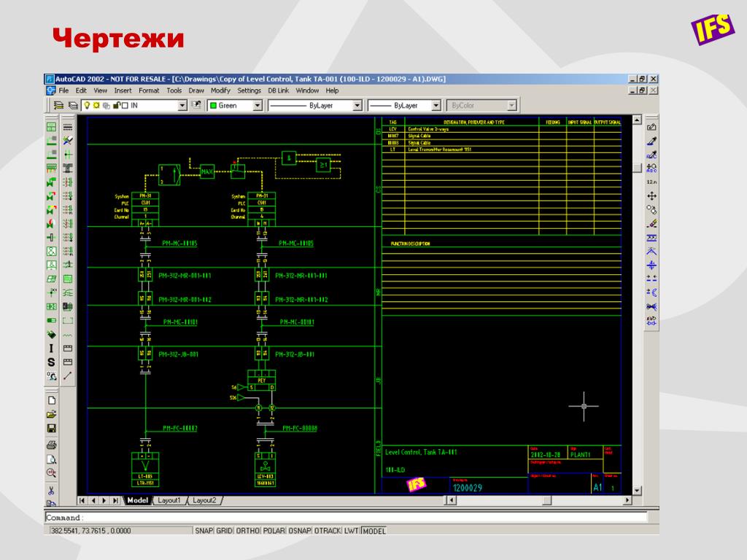This screenshot has height=560, width=747.
Task: Click the green color swatch in color control
Action: coord(214,105)
